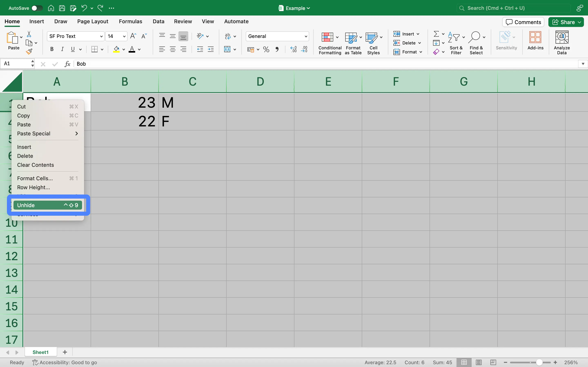Image resolution: width=588 pixels, height=367 pixels.
Task: Select the Analyze Data icon
Action: 561,42
